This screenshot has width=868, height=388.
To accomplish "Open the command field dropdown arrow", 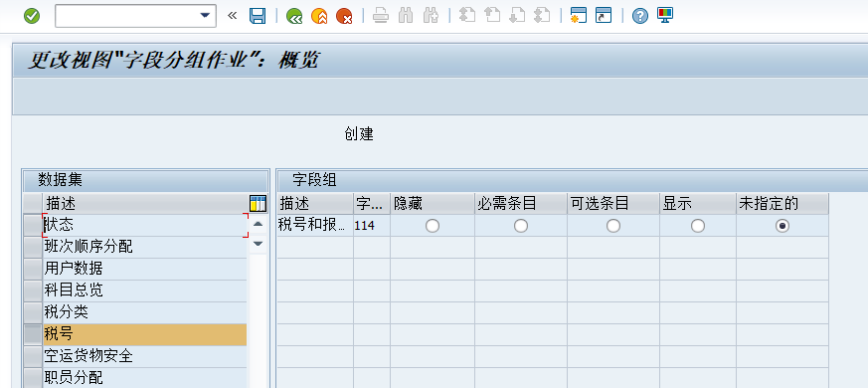I will click(205, 16).
